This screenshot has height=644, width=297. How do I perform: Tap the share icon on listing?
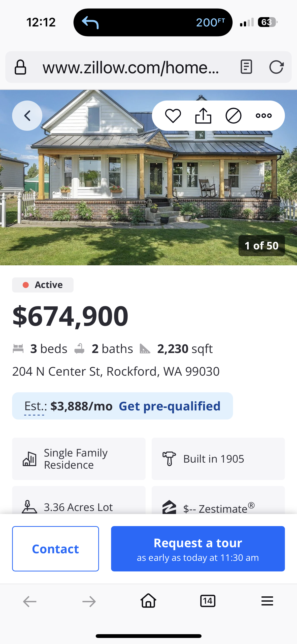point(203,116)
